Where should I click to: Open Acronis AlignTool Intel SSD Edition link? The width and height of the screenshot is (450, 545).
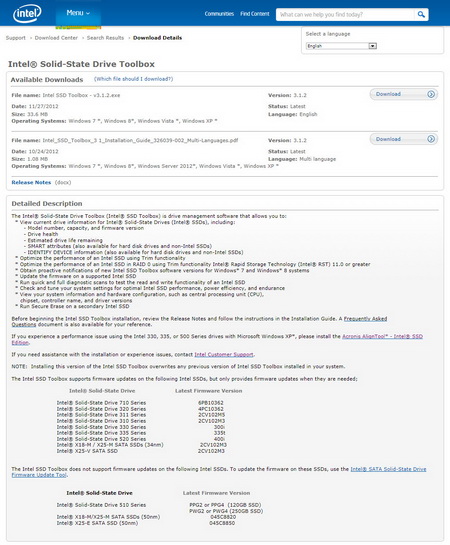coord(382,336)
